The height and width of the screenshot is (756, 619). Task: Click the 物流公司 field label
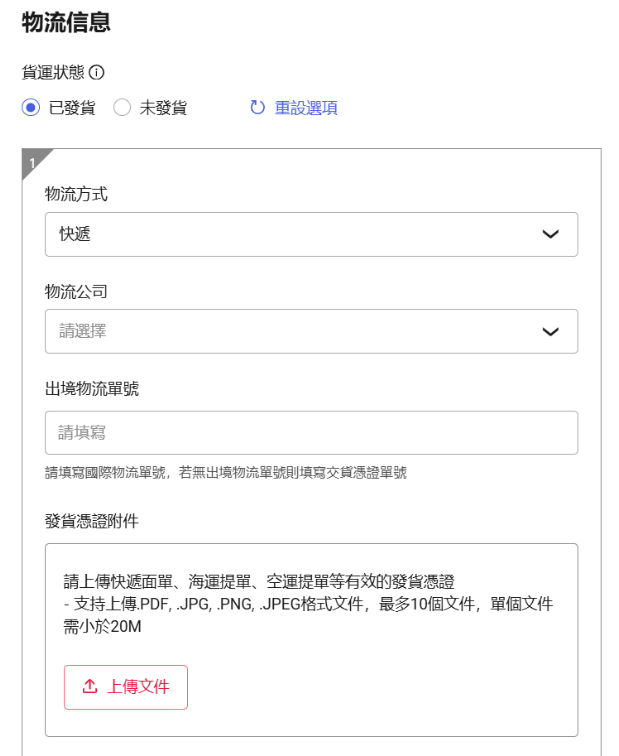[x=76, y=292]
